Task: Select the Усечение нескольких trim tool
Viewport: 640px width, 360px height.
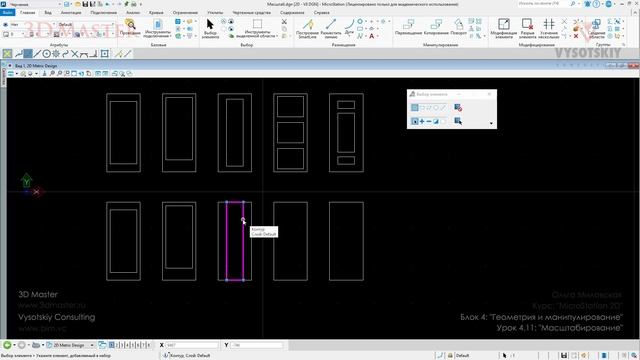Action: pos(549,28)
